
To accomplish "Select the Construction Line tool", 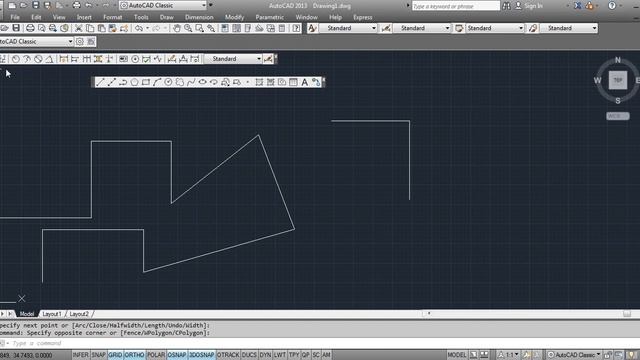I will (x=112, y=82).
